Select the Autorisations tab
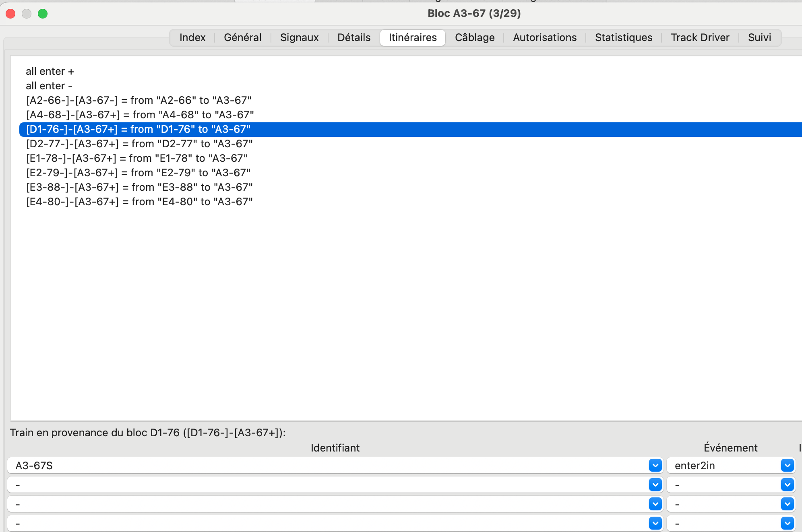Image resolution: width=802 pixels, height=532 pixels. click(544, 37)
